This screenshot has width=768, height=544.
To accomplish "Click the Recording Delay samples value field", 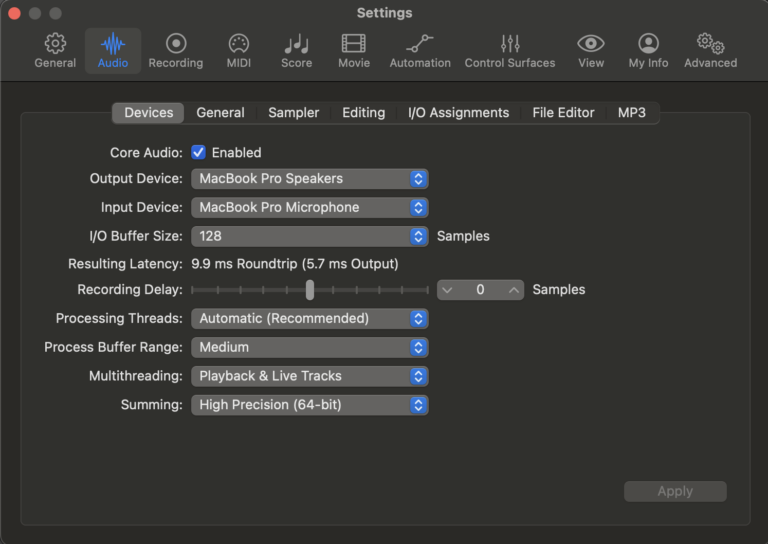I will 480,290.
